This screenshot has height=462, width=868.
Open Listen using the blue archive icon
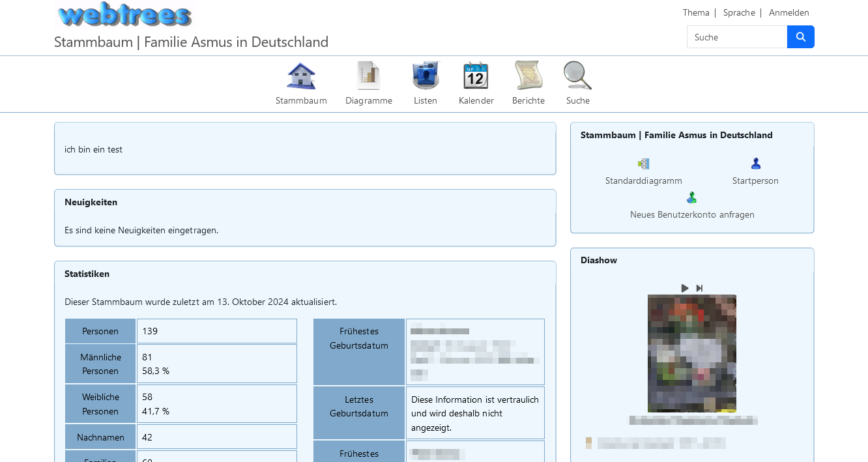point(426,74)
